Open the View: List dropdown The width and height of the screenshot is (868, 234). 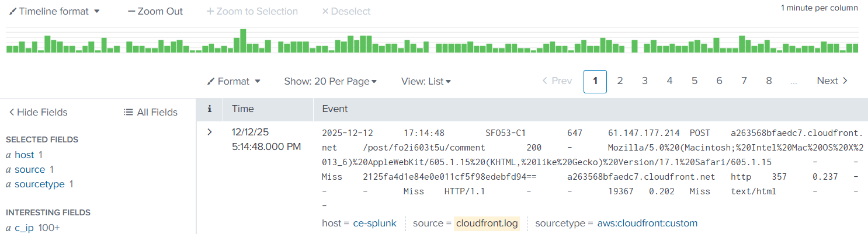[x=426, y=81]
